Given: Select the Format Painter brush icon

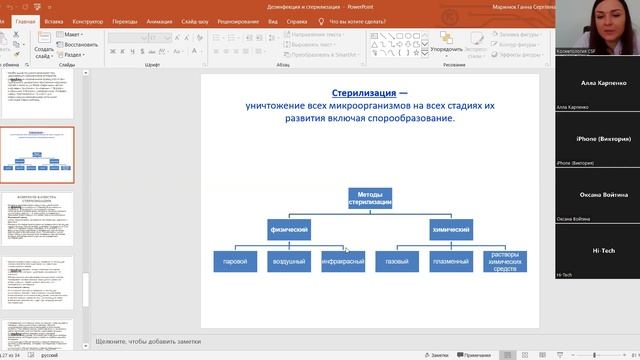Looking at the screenshot, I should point(16,54).
